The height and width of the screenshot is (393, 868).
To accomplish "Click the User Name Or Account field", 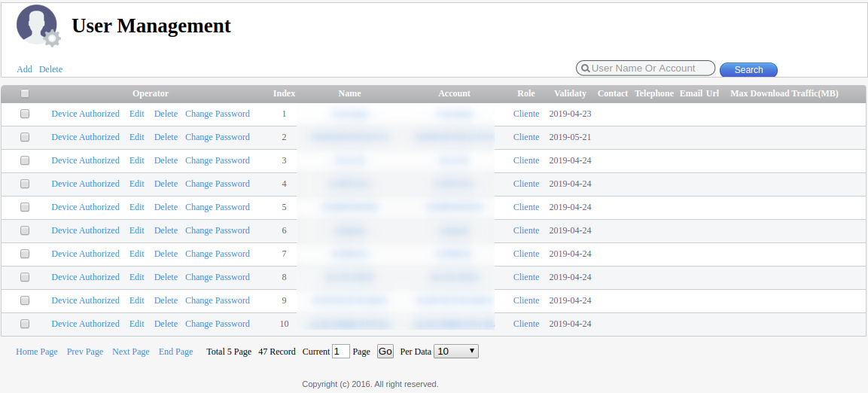I will [650, 69].
